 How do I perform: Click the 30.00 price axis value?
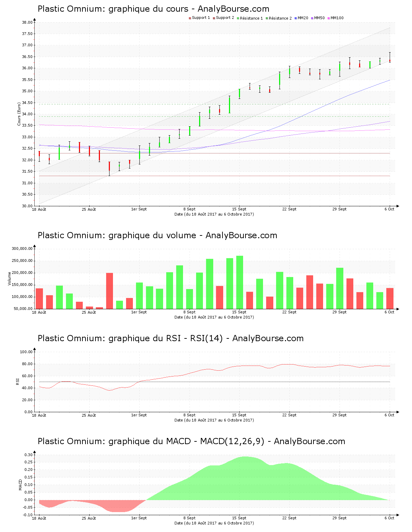[x=27, y=206]
